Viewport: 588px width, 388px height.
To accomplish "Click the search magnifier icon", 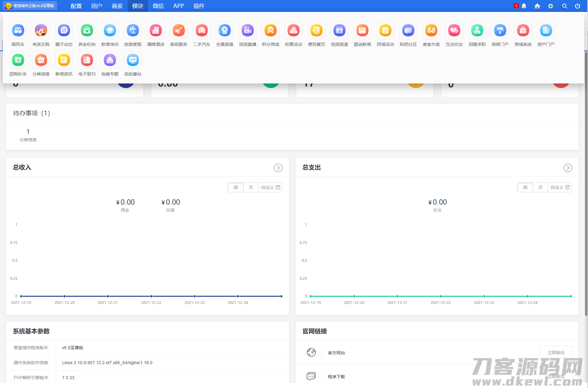I will pos(564,6).
